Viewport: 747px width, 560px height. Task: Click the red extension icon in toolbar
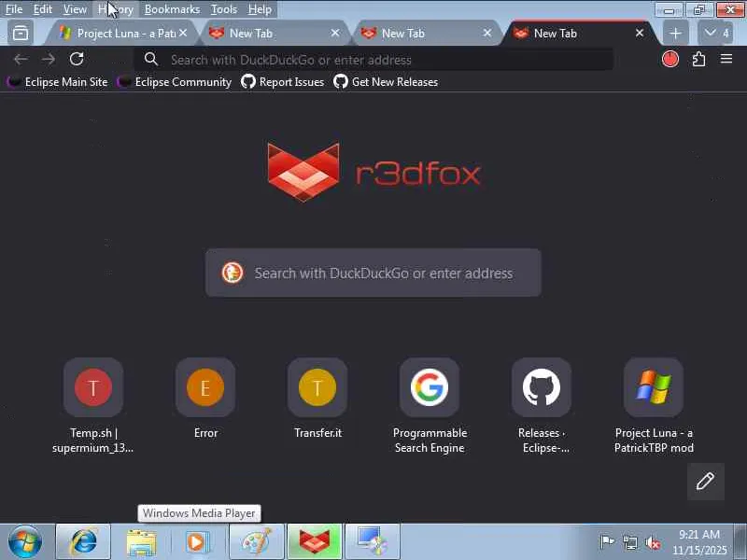[670, 59]
